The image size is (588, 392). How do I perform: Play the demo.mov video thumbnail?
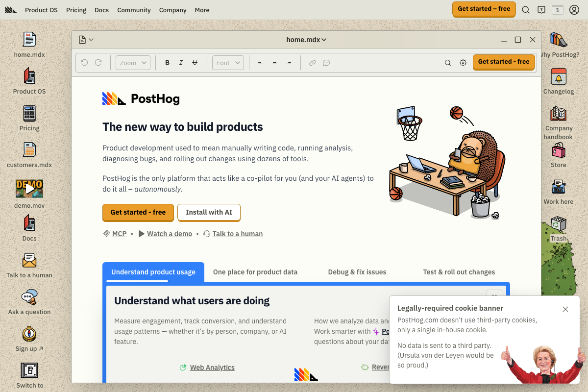coord(29,189)
